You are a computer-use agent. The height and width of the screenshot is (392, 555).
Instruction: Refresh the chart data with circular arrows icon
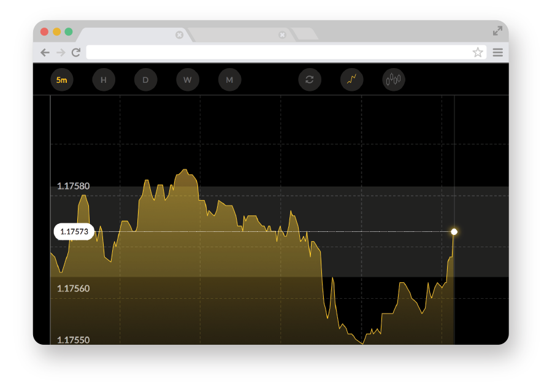pyautogui.click(x=310, y=80)
